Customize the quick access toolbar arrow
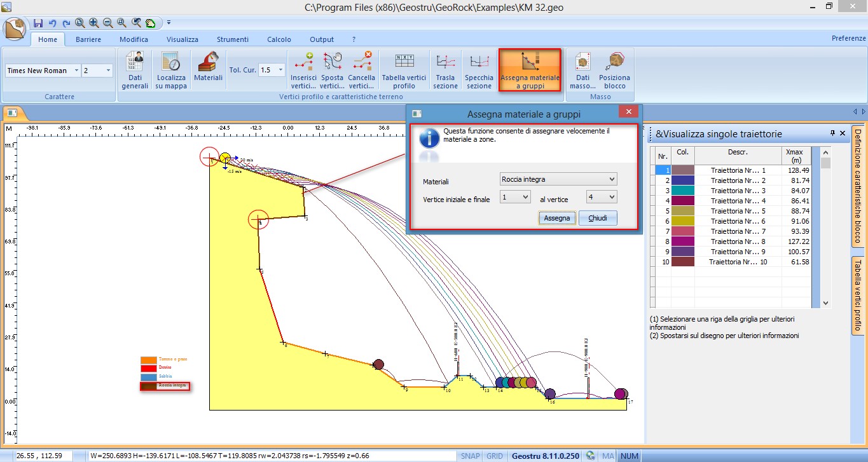Viewport: 868px width, 462px height. pos(169,23)
